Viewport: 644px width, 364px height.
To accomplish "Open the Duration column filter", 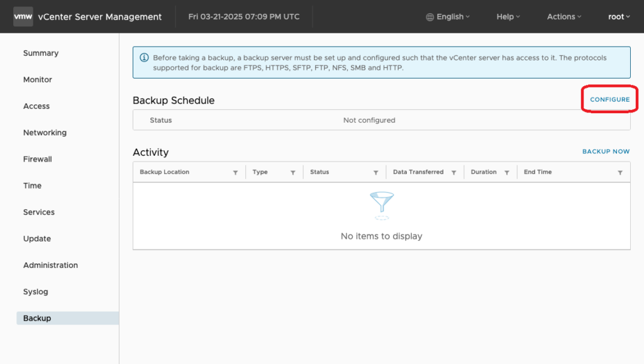I will pyautogui.click(x=506, y=172).
